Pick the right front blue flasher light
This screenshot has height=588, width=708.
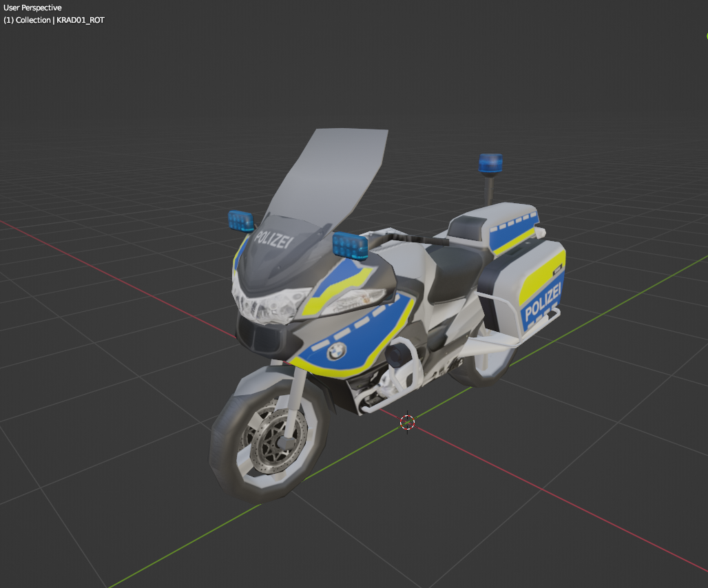click(x=349, y=244)
